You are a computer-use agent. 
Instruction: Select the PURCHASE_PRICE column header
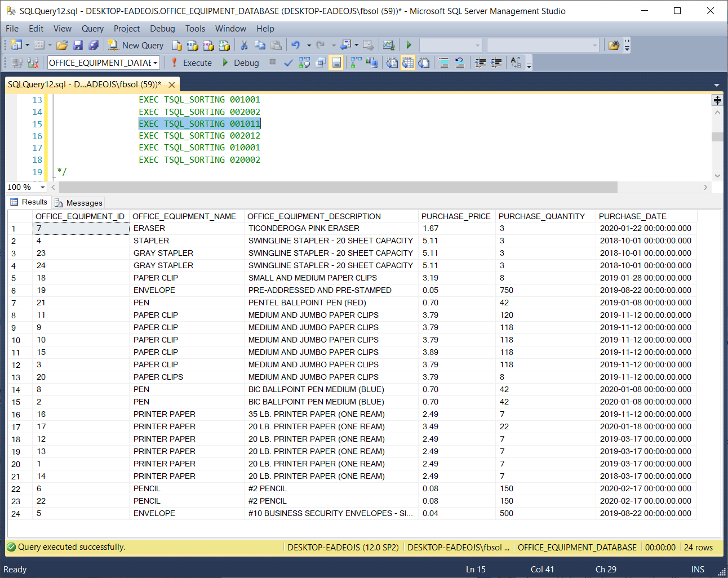pyautogui.click(x=456, y=216)
